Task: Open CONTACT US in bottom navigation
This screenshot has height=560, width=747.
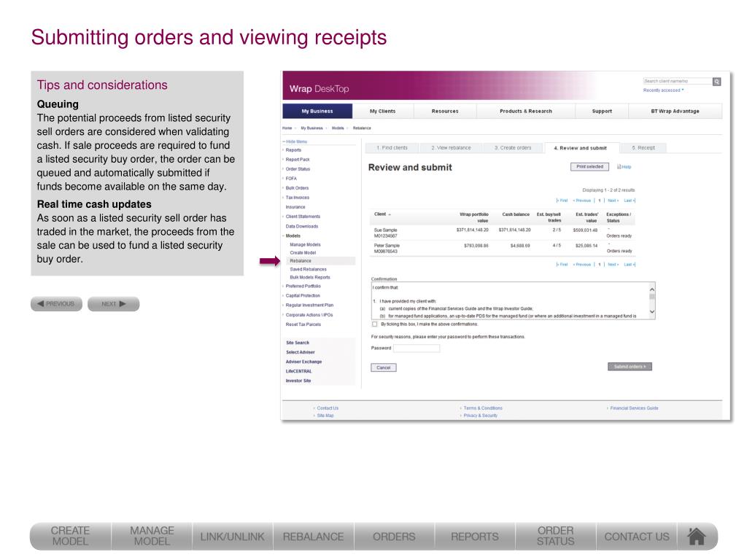Action: [x=636, y=537]
